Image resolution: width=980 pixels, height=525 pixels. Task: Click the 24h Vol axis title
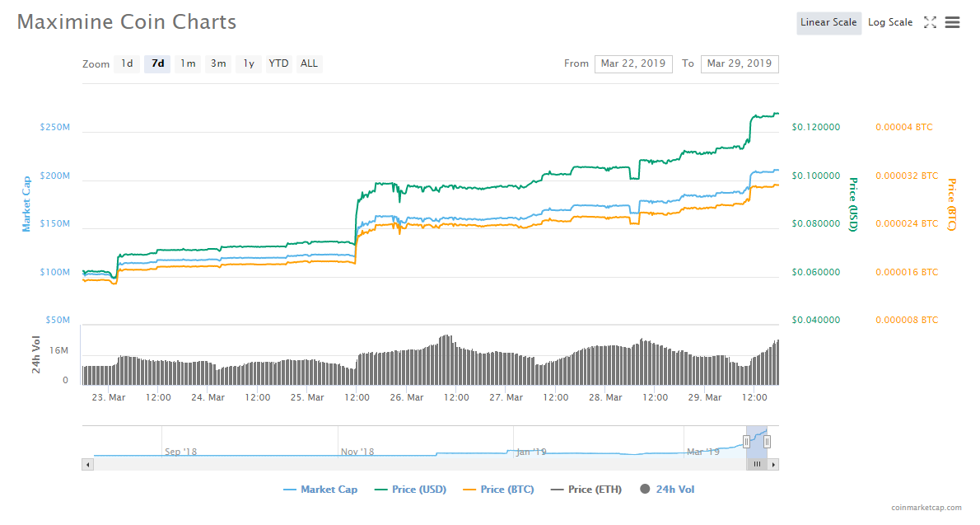point(35,354)
